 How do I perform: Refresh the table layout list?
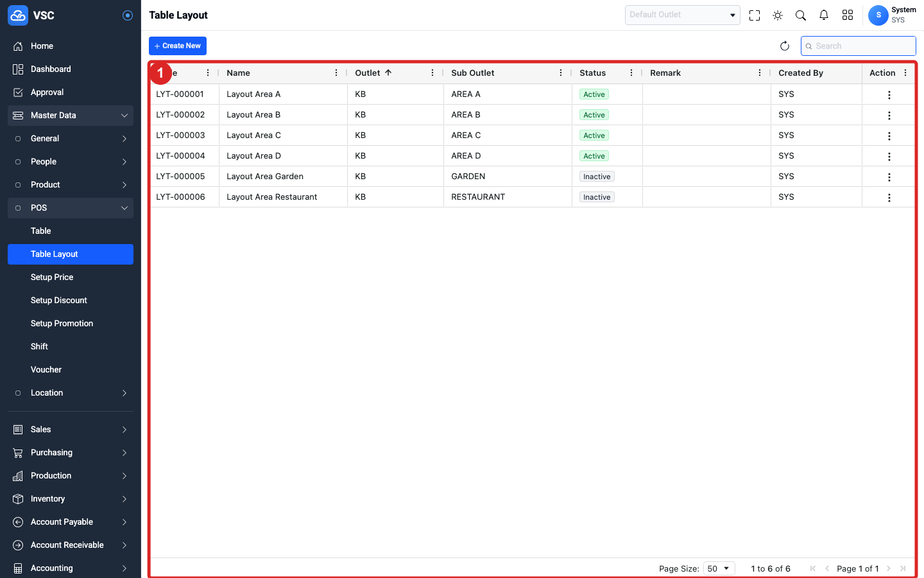pos(785,46)
